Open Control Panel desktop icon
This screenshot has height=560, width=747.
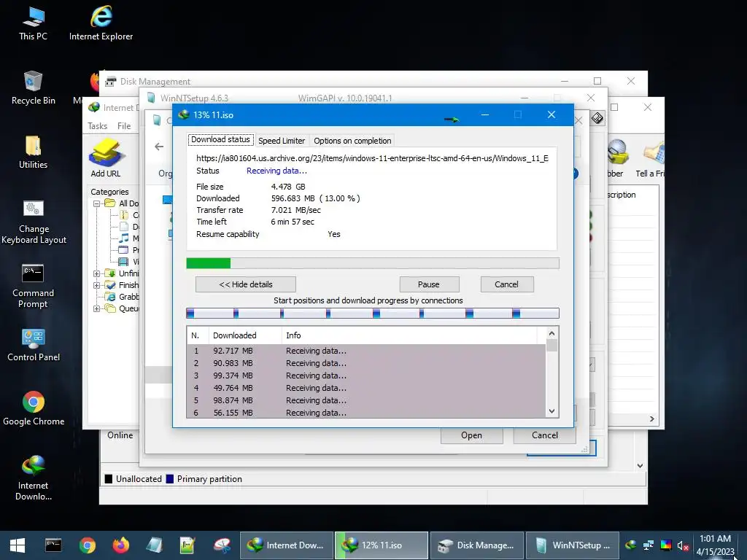coord(34,345)
